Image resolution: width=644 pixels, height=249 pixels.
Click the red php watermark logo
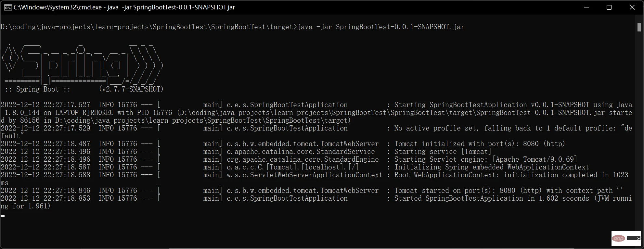coord(619,239)
